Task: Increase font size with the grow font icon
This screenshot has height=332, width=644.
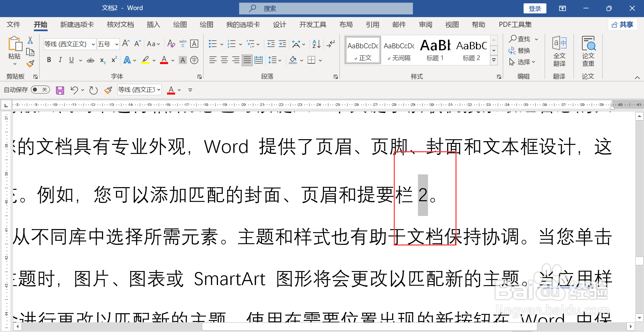Action: click(126, 44)
